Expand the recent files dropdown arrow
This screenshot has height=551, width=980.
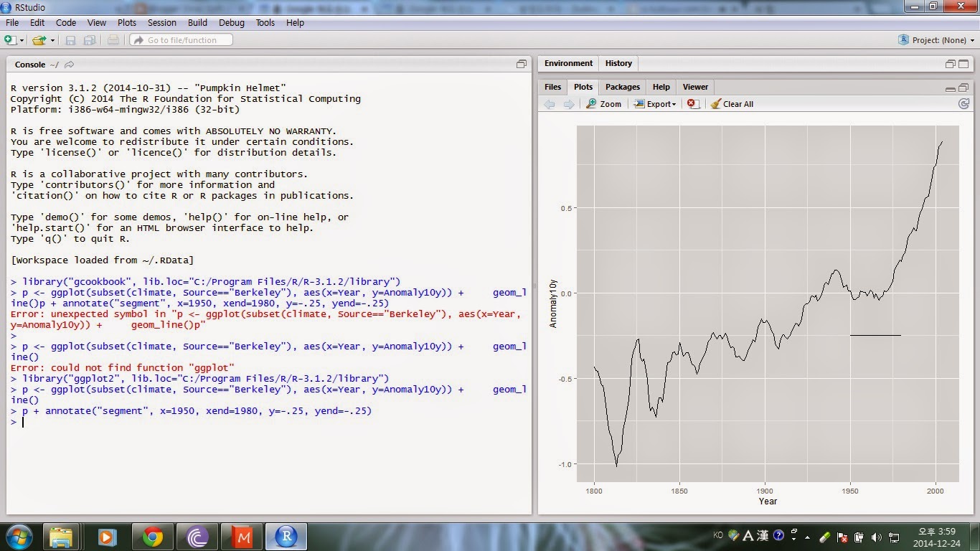[52, 41]
